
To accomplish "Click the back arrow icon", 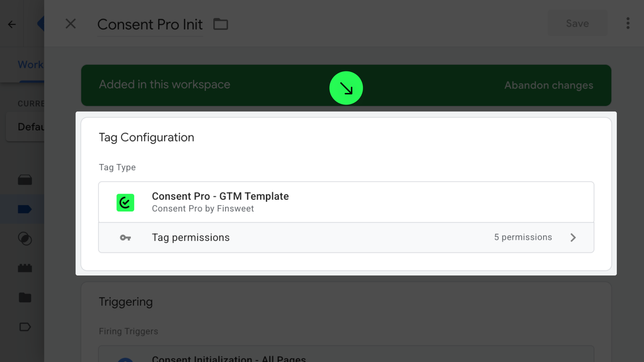I will click(x=12, y=24).
